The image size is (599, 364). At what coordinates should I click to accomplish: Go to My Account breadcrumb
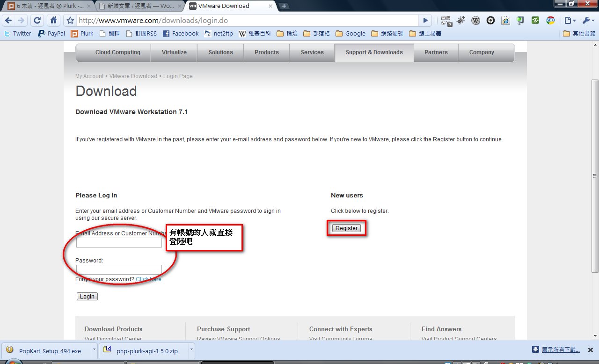tap(89, 76)
